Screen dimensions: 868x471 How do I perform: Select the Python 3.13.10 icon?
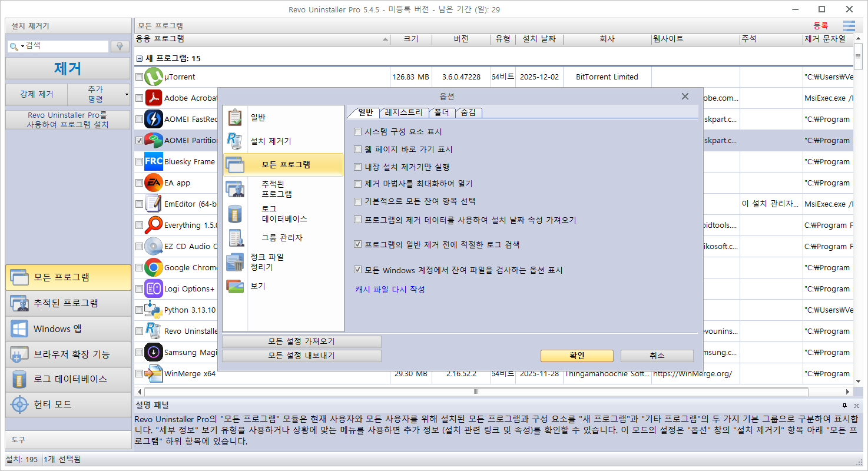(x=154, y=310)
